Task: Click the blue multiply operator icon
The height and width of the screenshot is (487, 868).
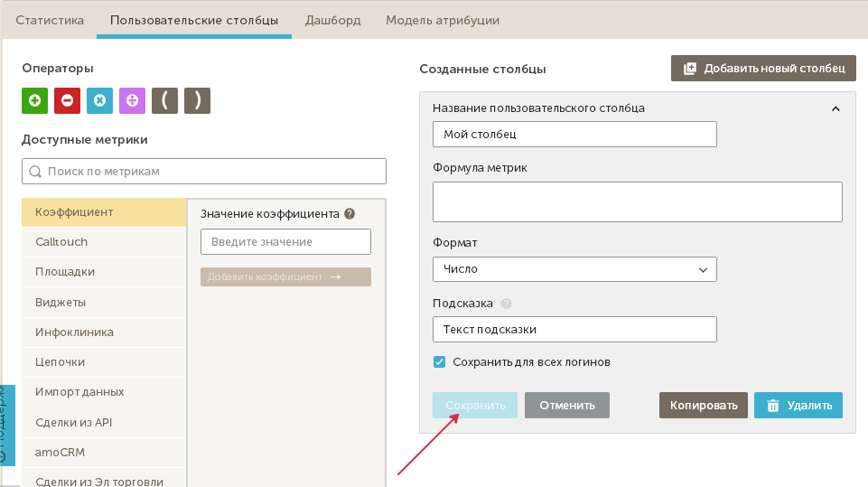Action: pos(99,100)
